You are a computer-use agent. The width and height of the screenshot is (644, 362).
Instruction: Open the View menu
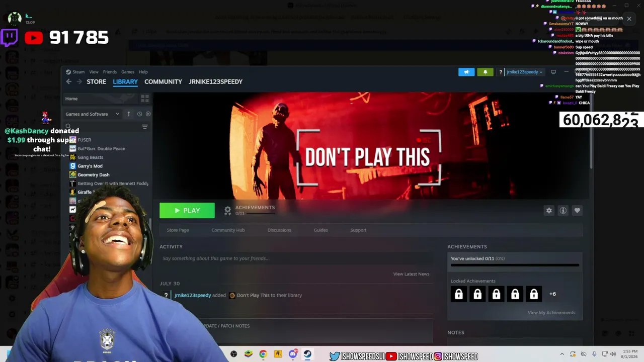[94, 72]
